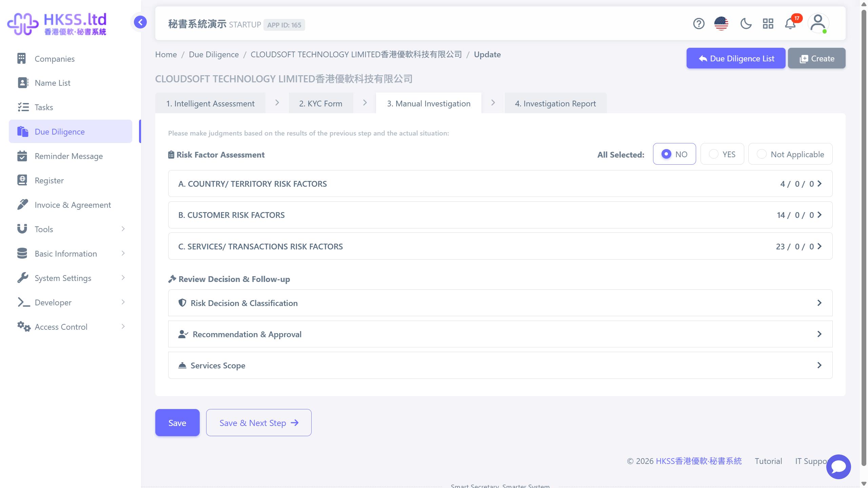Expand C. Services/Transactions Risk Factors
This screenshot has height=488, width=868.
[x=500, y=246]
